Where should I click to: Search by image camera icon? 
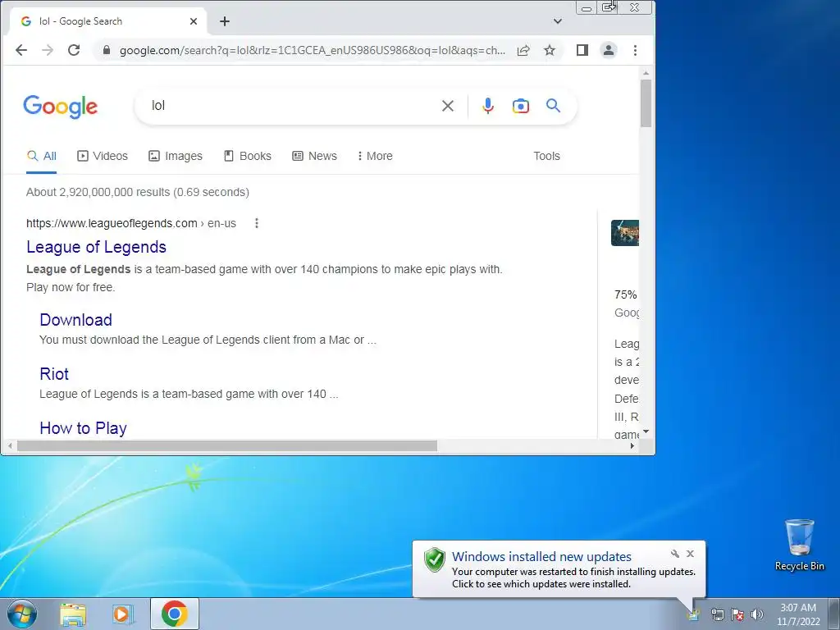tap(521, 106)
